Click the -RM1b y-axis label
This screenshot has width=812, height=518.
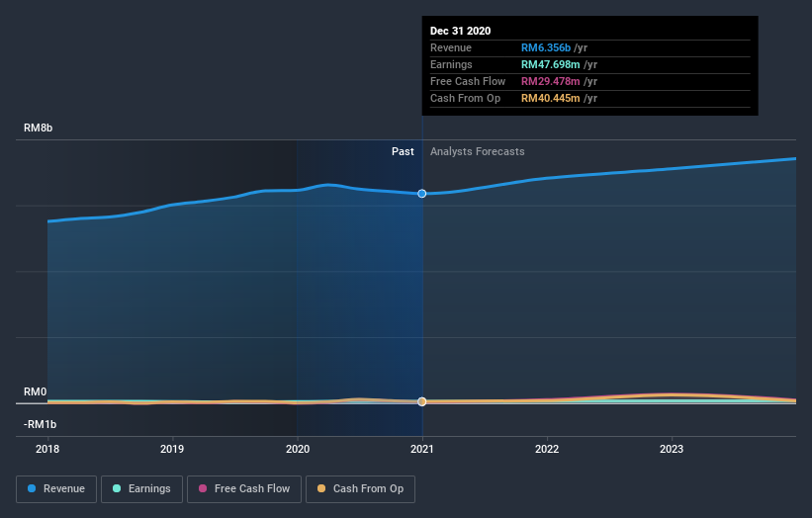pos(40,424)
